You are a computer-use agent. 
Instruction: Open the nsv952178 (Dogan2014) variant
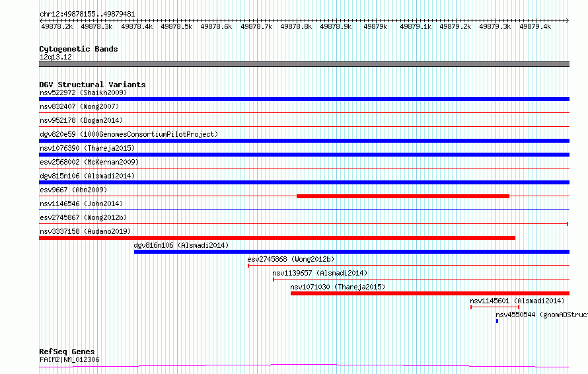[81, 120]
